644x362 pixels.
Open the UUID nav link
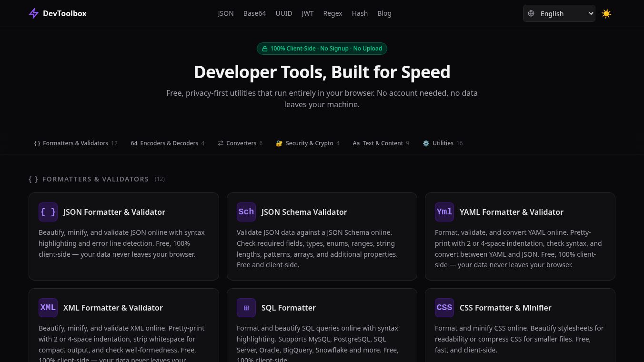(x=284, y=13)
